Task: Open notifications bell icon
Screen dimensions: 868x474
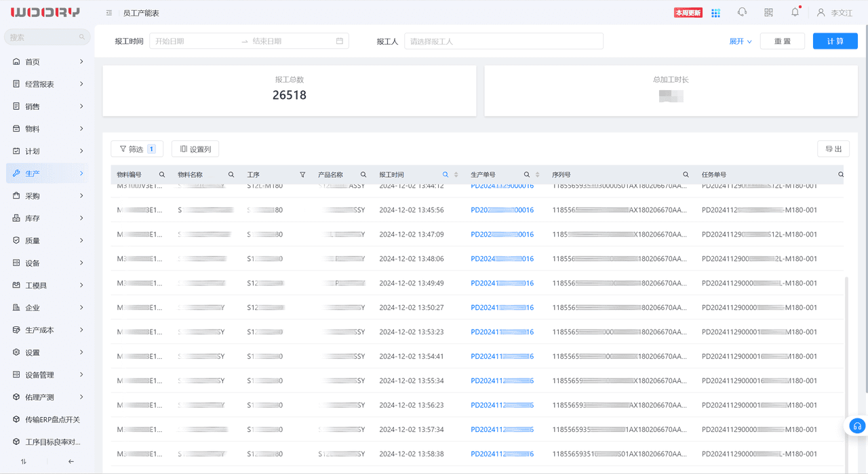Action: [795, 12]
